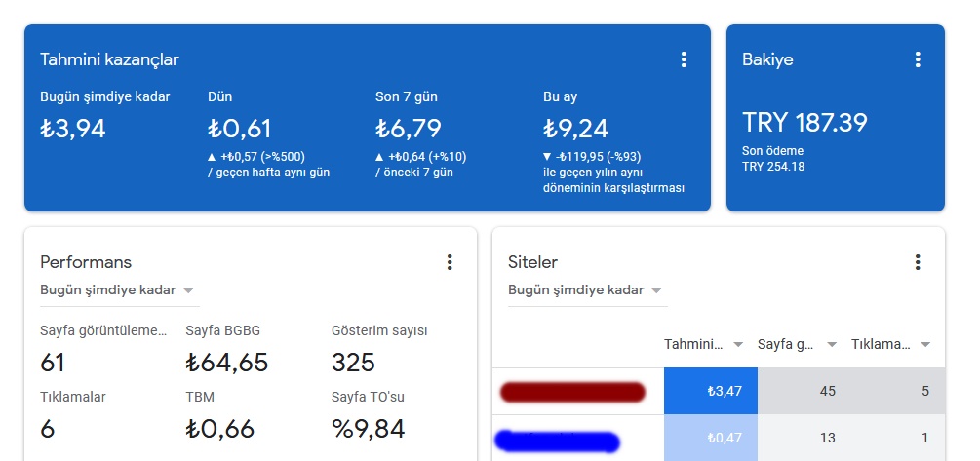
Task: Open Tıklama column header dropdown
Action: 891,344
